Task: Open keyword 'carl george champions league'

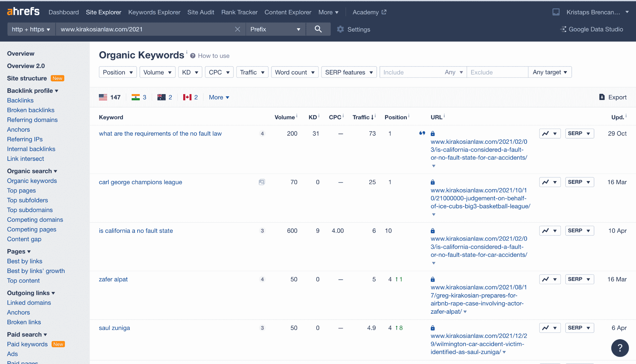Action: [x=140, y=182]
